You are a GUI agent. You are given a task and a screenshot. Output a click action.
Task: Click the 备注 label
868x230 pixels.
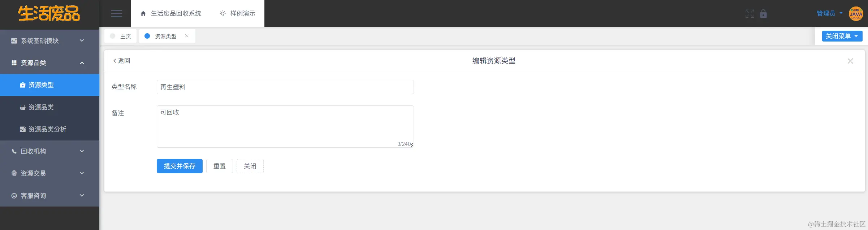(x=118, y=113)
